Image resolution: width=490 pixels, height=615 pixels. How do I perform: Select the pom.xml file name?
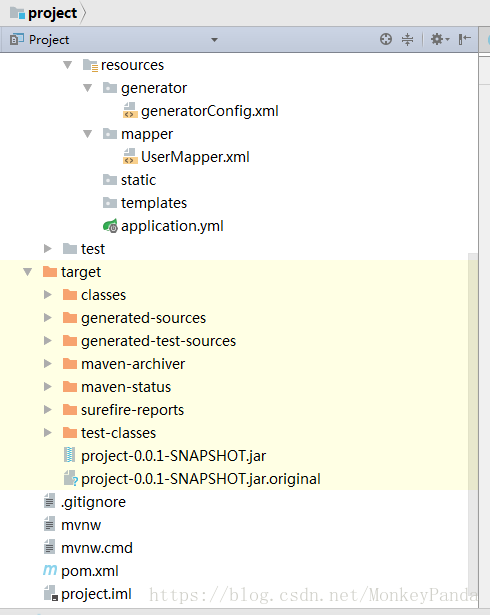[90, 571]
